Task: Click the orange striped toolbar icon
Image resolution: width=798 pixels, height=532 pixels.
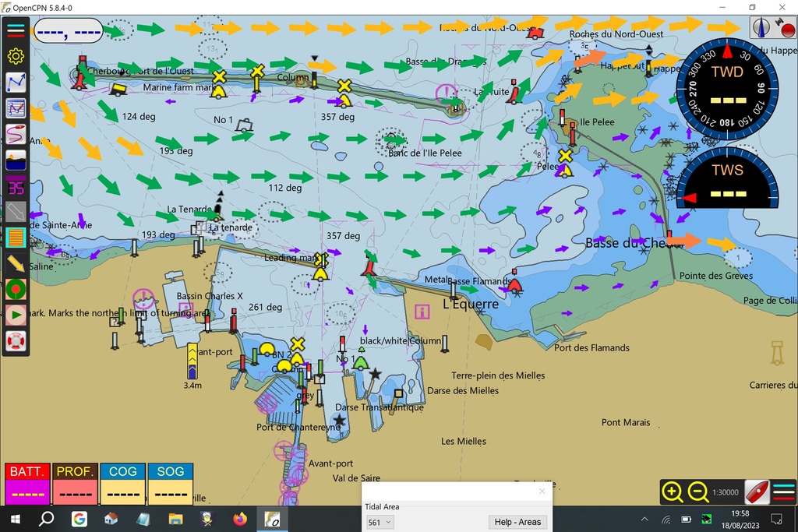Action: 16,238
